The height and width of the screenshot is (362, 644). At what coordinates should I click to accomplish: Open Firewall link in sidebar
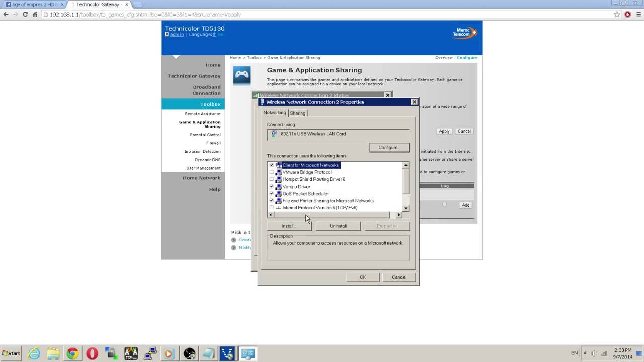coord(213,143)
